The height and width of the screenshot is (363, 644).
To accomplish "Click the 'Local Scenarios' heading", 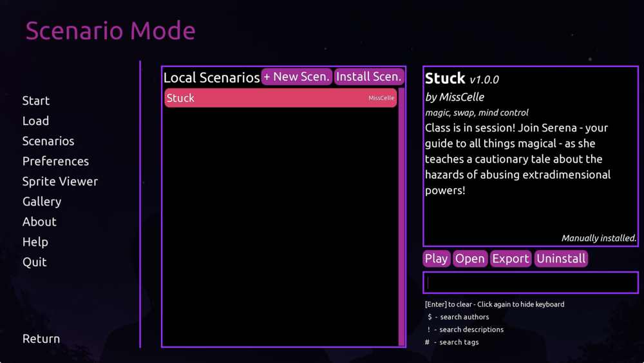I will 211,77.
